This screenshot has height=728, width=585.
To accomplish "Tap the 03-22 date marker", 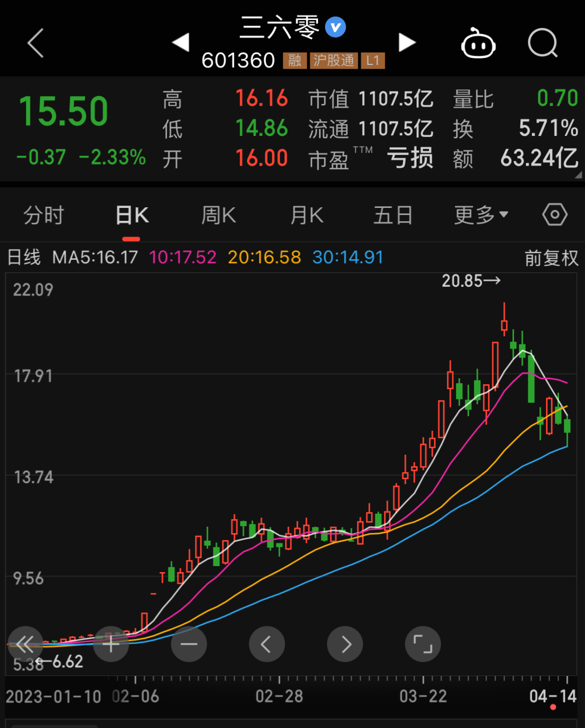I will pyautogui.click(x=424, y=696).
